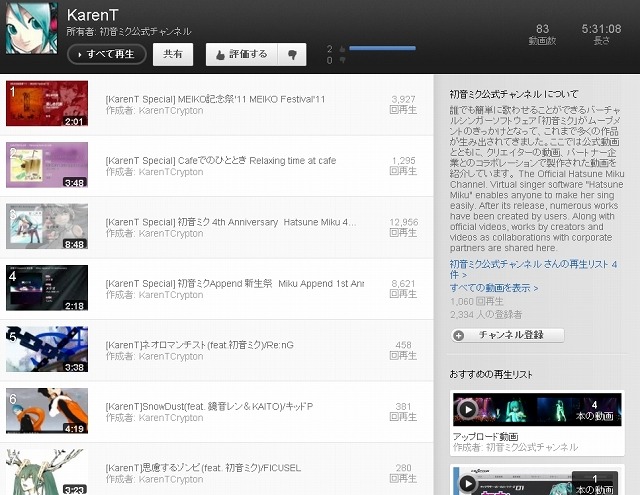
Task: Click the KarenT playlist avatar image
Action: click(32, 28)
